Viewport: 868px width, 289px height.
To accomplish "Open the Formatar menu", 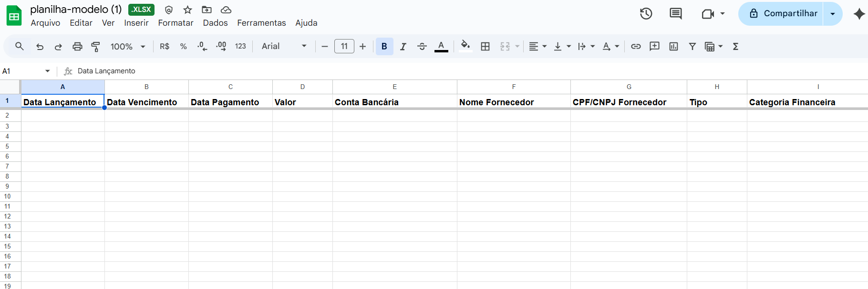I will [x=176, y=23].
